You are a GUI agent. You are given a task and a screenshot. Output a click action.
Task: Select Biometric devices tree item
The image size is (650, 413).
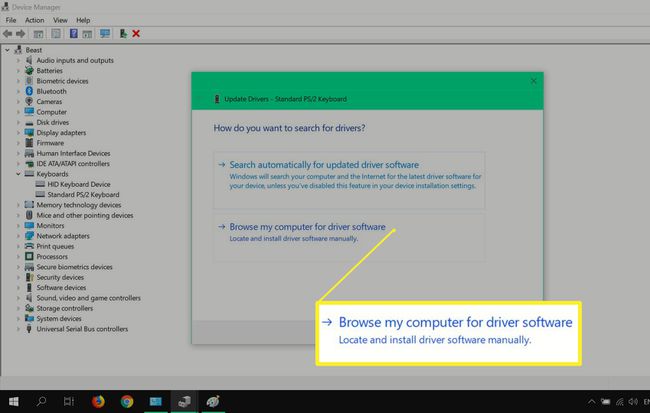[x=62, y=81]
